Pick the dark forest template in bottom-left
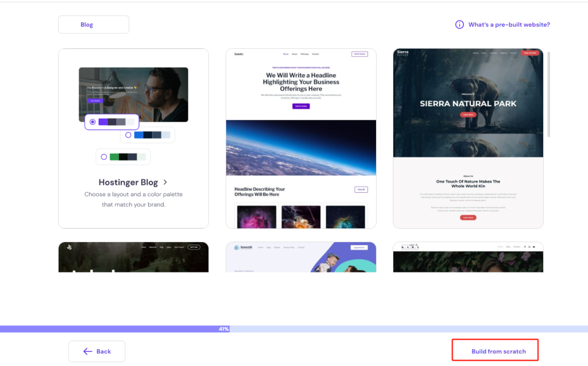 [133, 256]
